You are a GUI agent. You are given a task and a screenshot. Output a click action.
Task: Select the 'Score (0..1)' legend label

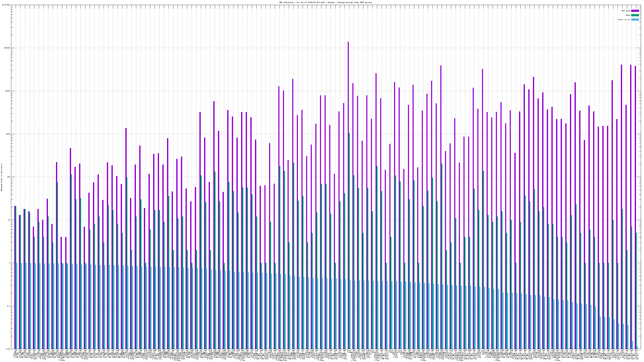pyautogui.click(x=624, y=20)
